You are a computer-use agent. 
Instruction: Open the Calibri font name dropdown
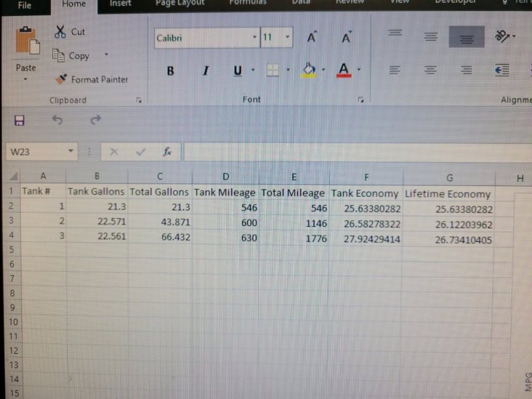[x=255, y=38]
